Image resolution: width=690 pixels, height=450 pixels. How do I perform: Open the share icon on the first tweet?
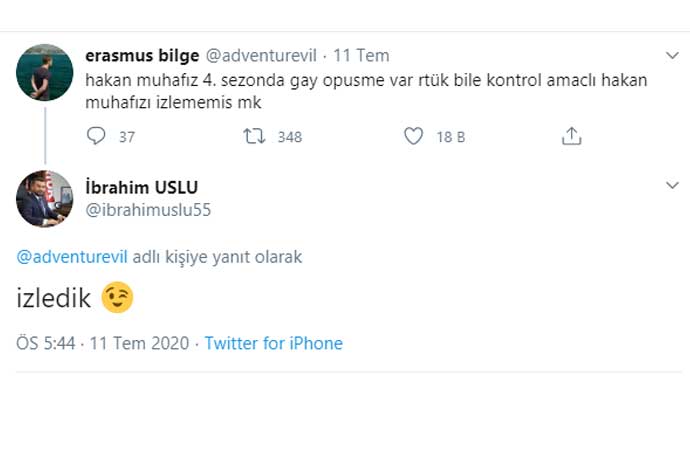point(571,136)
